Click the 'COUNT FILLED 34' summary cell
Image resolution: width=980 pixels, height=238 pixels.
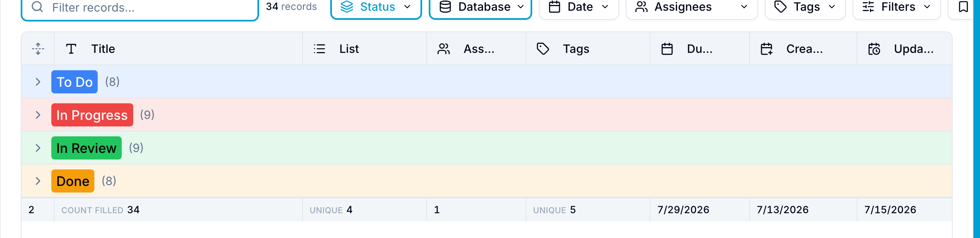point(178,210)
